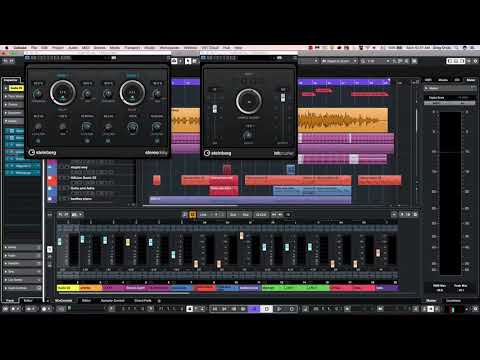Toggle the transport cycle button
The image size is (480, 360).
tap(255, 309)
